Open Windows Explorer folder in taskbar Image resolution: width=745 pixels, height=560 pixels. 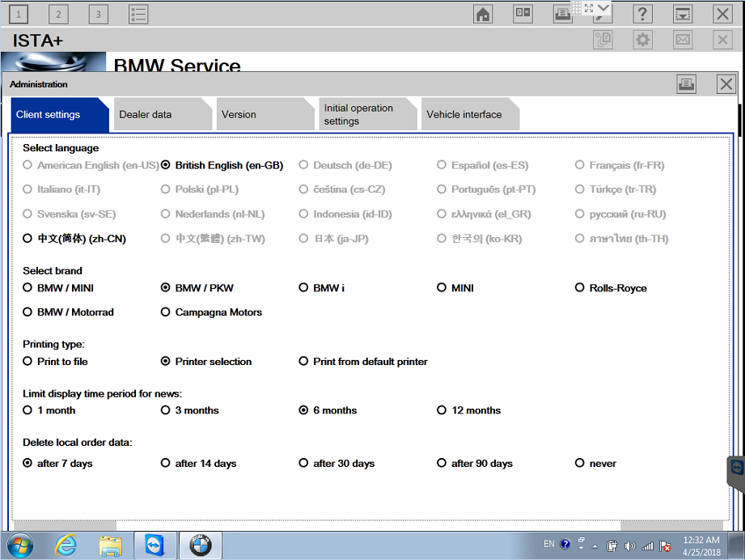(x=110, y=545)
